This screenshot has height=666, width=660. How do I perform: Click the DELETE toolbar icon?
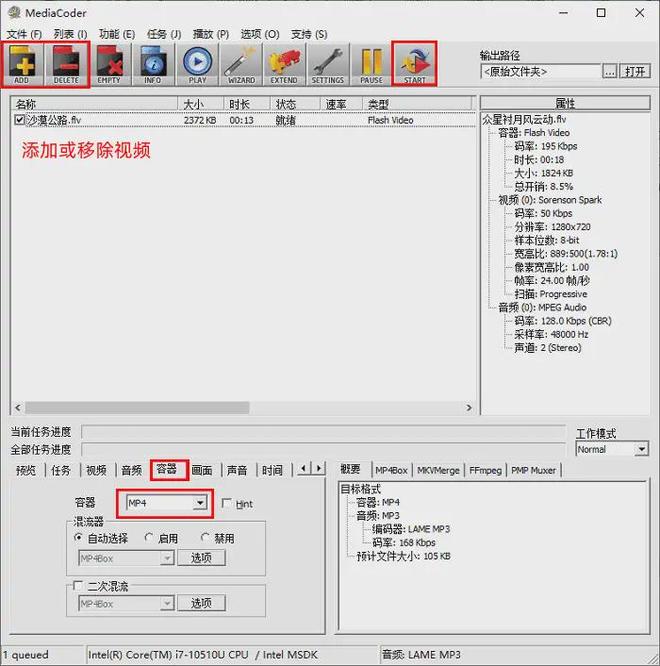pyautogui.click(x=66, y=65)
